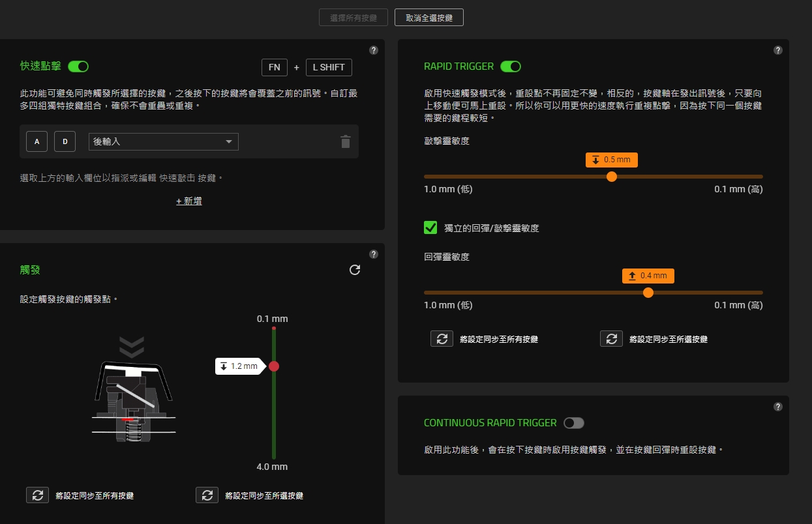Click sync icon beside 將設定同步至所有按鍵 in 觸發 panel
Image resolution: width=812 pixels, height=524 pixels.
(37, 495)
